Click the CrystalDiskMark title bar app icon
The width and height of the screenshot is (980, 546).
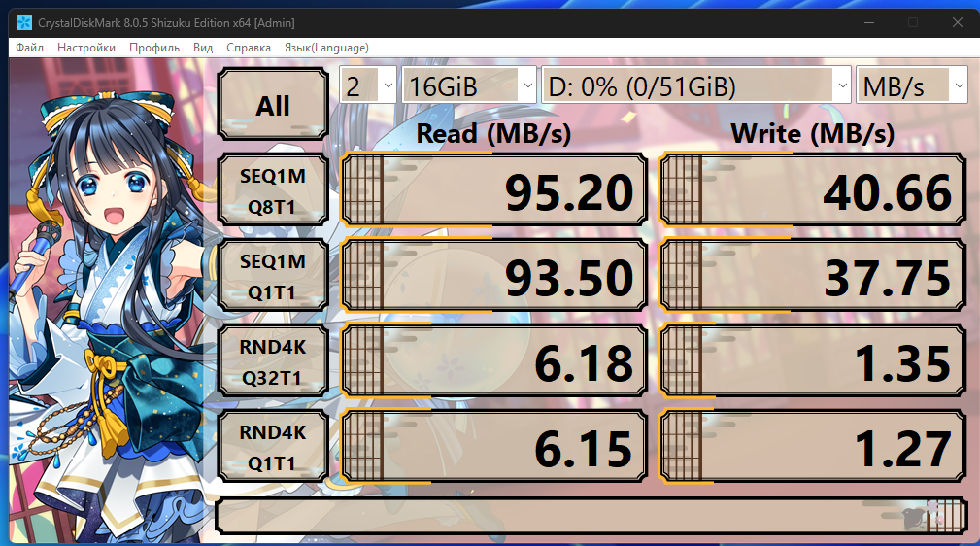23,23
